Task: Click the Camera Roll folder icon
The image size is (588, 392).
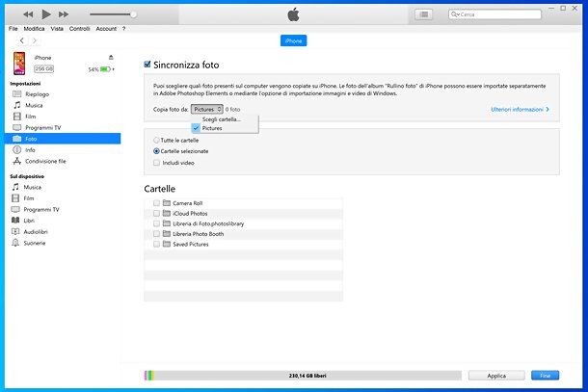Action: click(x=167, y=203)
